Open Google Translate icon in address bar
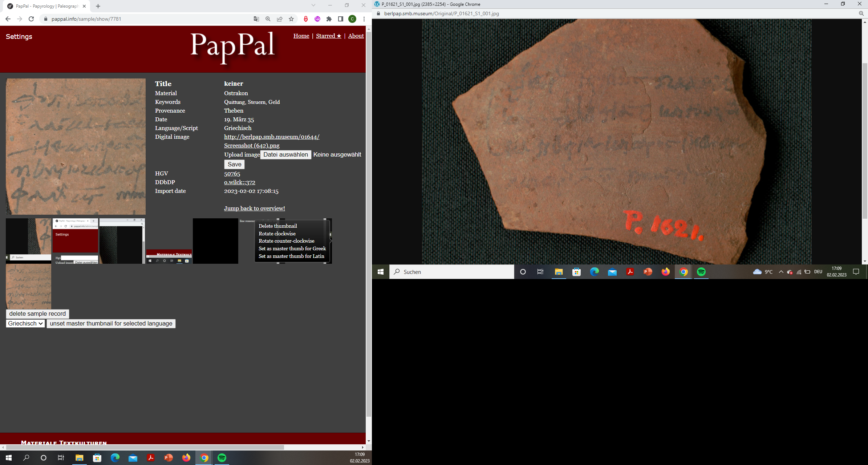The image size is (868, 465). point(256,19)
